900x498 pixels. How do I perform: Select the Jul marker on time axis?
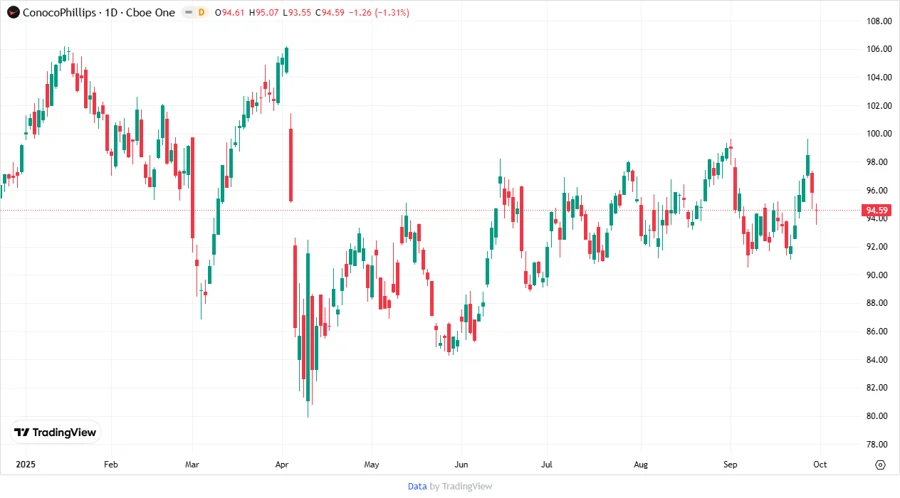point(546,465)
